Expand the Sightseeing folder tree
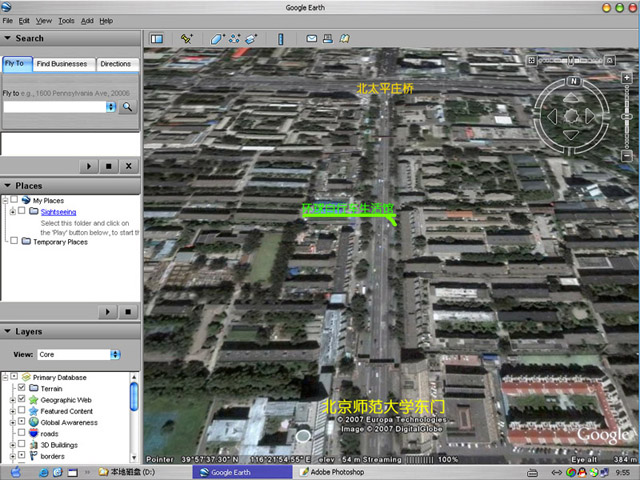640x480 pixels. 12,212
